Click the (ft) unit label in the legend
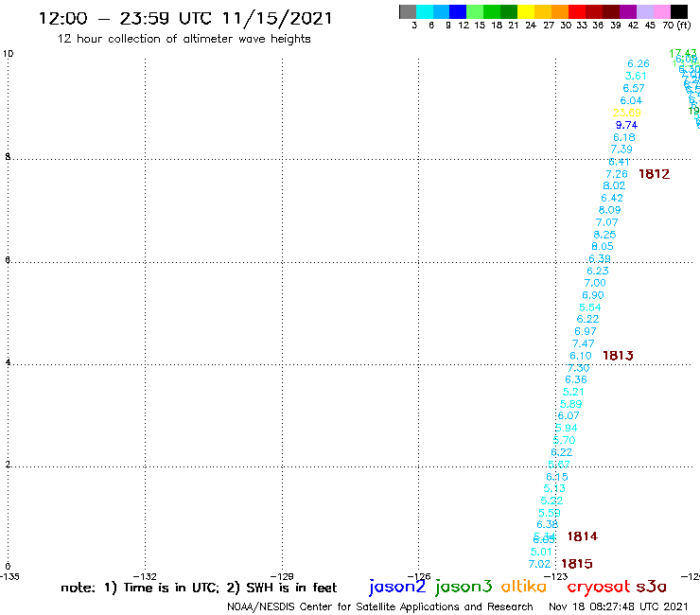 point(683,26)
